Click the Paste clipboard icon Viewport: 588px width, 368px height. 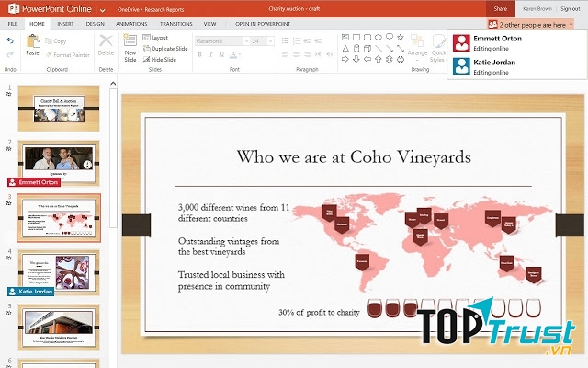[33, 41]
